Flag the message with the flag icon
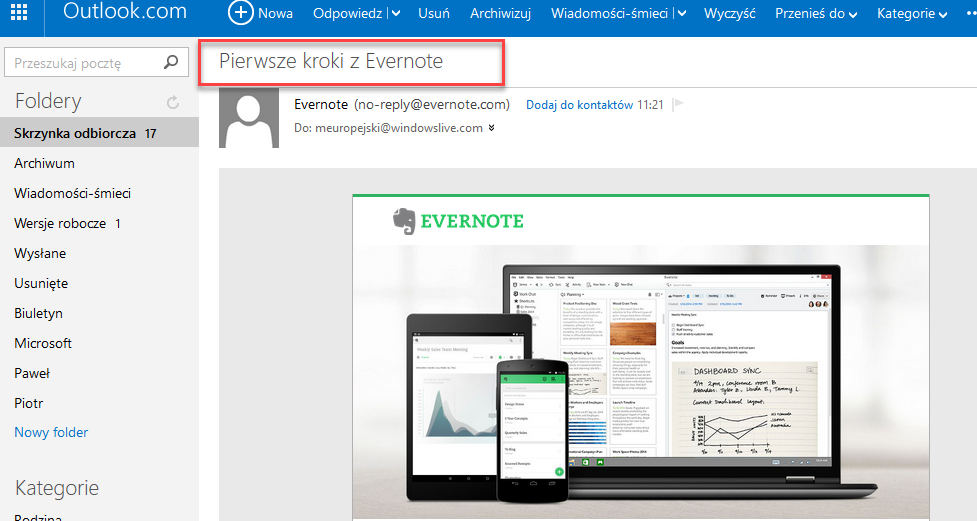This screenshot has height=521, width=977. click(679, 104)
